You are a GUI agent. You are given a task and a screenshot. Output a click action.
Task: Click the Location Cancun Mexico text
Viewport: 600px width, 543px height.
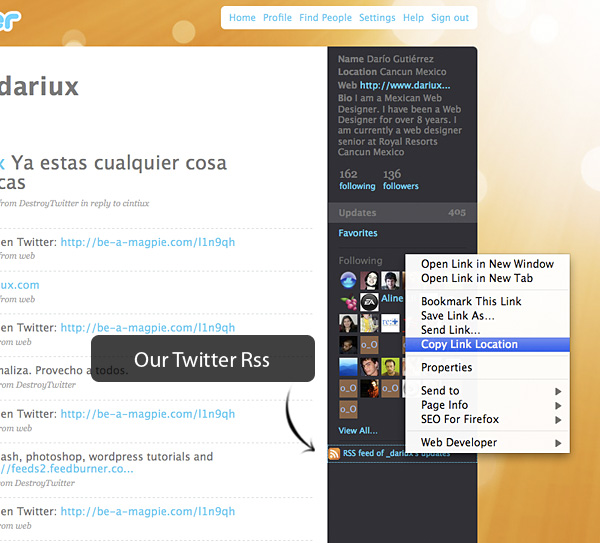pos(392,72)
